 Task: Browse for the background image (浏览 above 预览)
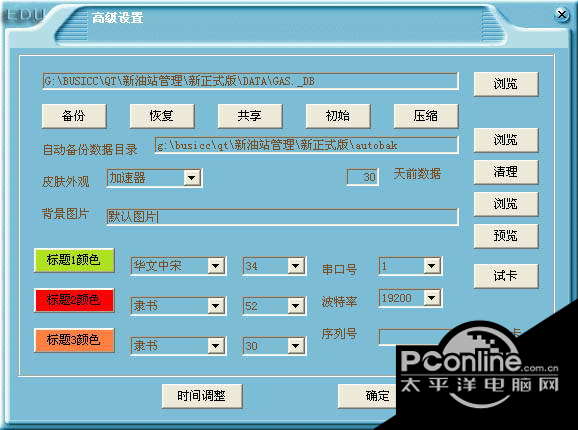click(x=506, y=204)
